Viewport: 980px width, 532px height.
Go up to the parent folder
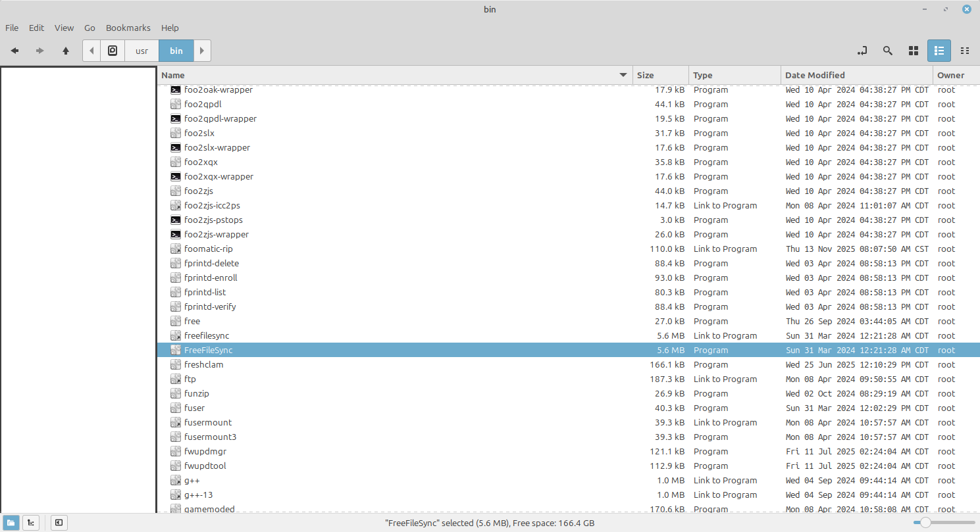(x=66, y=51)
